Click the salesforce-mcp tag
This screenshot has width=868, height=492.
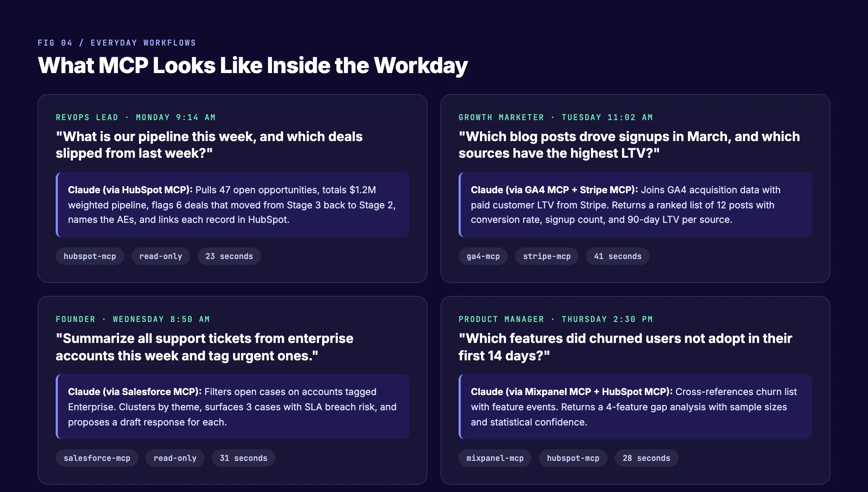(97, 458)
